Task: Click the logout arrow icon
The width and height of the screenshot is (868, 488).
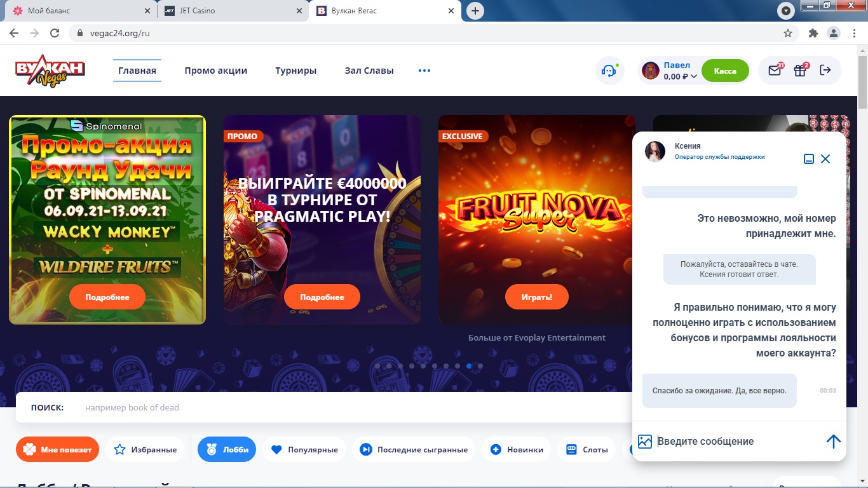Action: [x=825, y=70]
